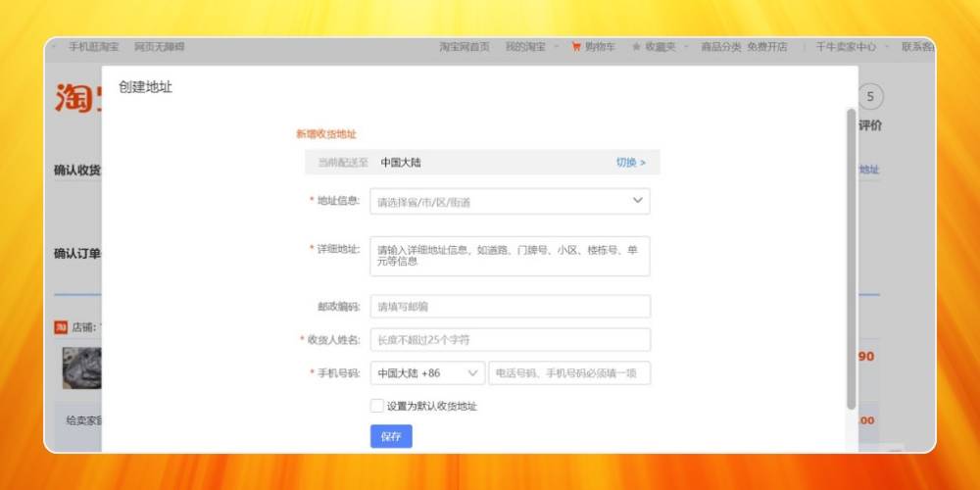Click the favorites star icon (收藏夹)
The image size is (980, 490).
point(636,46)
